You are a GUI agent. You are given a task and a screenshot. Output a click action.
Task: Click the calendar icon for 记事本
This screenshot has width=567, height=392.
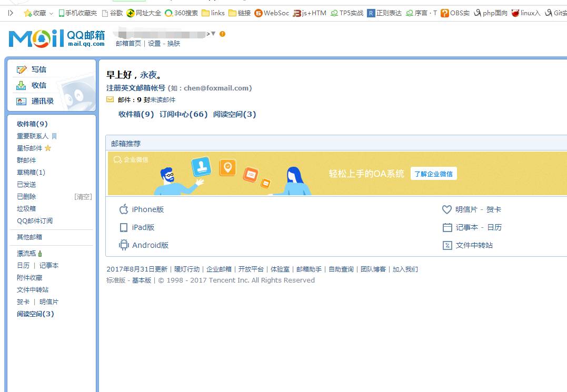(x=447, y=227)
